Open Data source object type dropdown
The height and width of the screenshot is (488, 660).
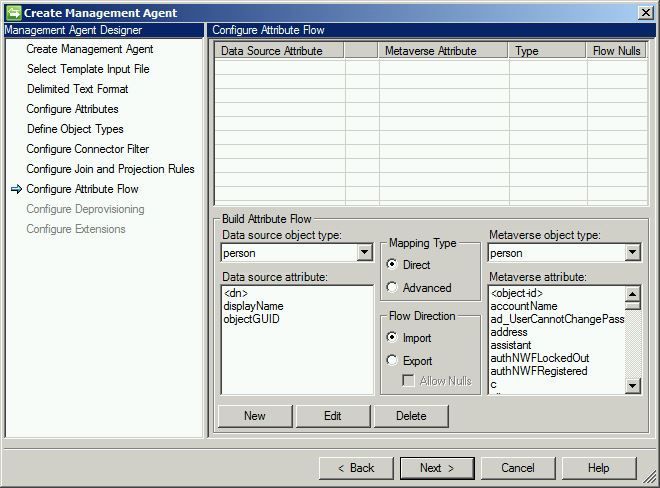click(x=364, y=253)
